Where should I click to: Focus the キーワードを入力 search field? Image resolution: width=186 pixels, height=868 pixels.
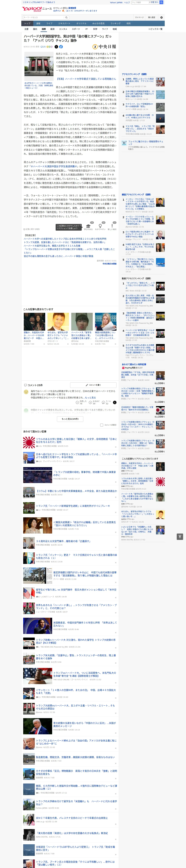(x=44, y=18)
